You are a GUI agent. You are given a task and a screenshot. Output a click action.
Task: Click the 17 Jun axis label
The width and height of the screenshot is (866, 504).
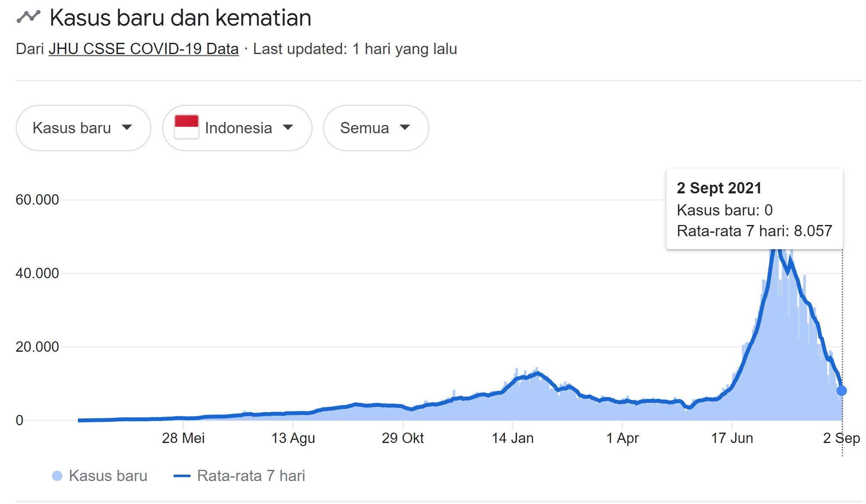(x=732, y=438)
